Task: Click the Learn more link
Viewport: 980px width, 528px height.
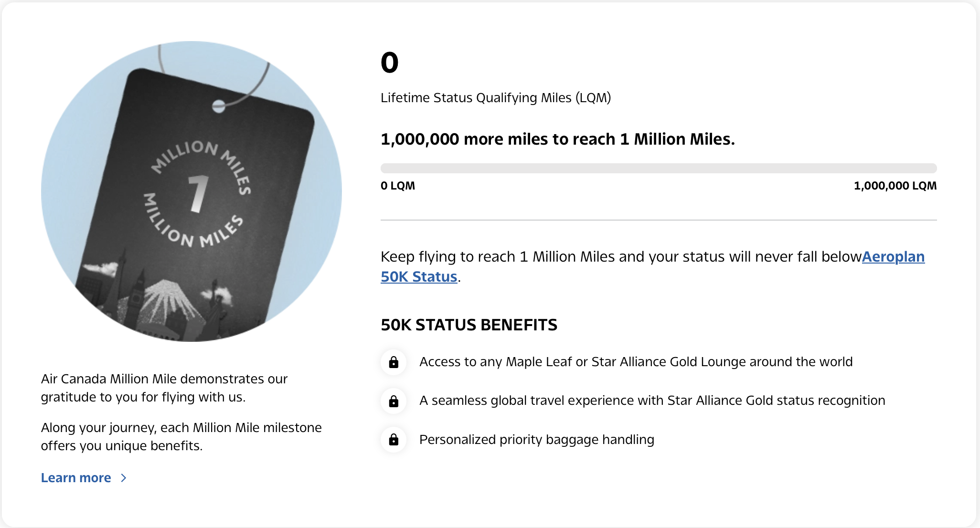Action: [75, 477]
